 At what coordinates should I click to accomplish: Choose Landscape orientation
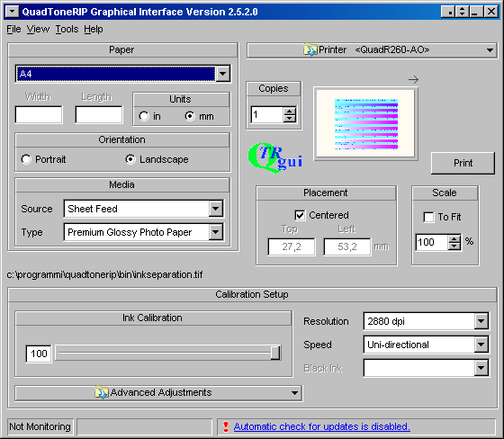[130, 159]
